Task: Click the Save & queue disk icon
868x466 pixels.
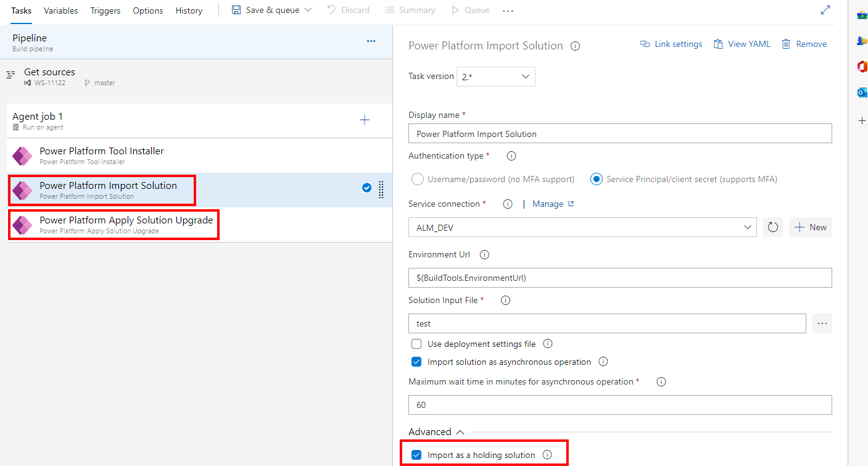Action: pyautogui.click(x=236, y=9)
